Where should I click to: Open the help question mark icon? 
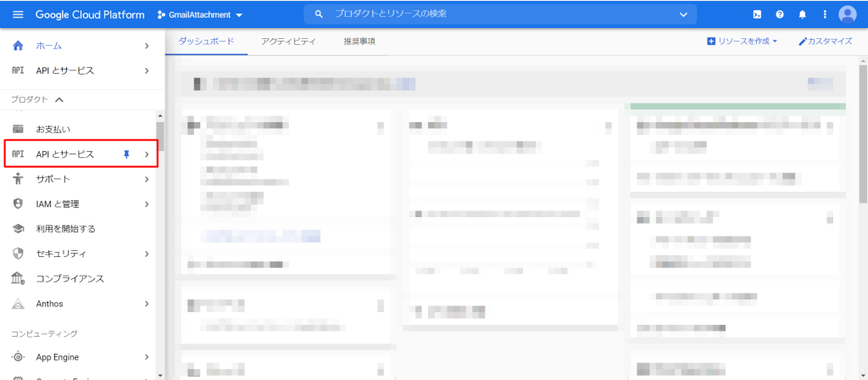780,15
